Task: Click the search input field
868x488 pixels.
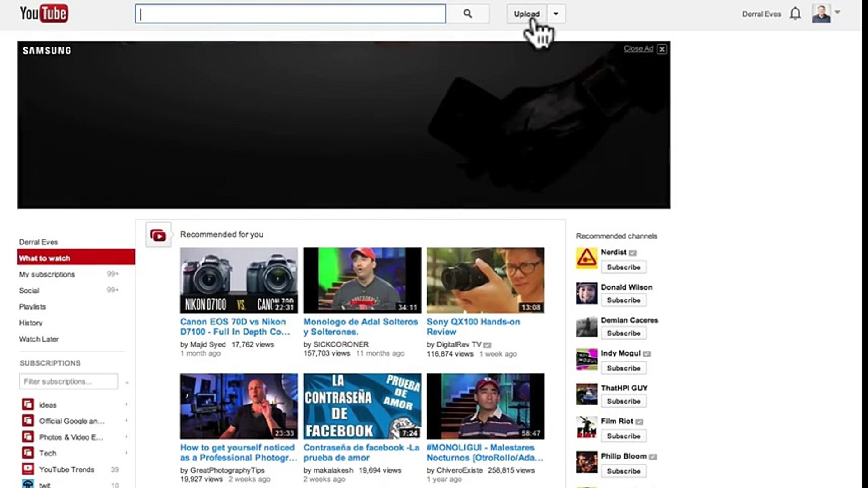Action: [290, 14]
